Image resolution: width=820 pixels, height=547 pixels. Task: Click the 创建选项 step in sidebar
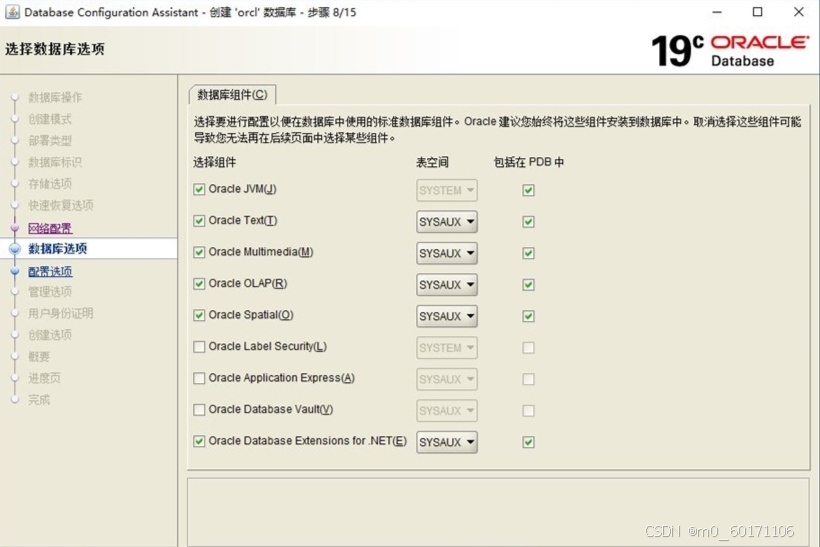pos(50,335)
